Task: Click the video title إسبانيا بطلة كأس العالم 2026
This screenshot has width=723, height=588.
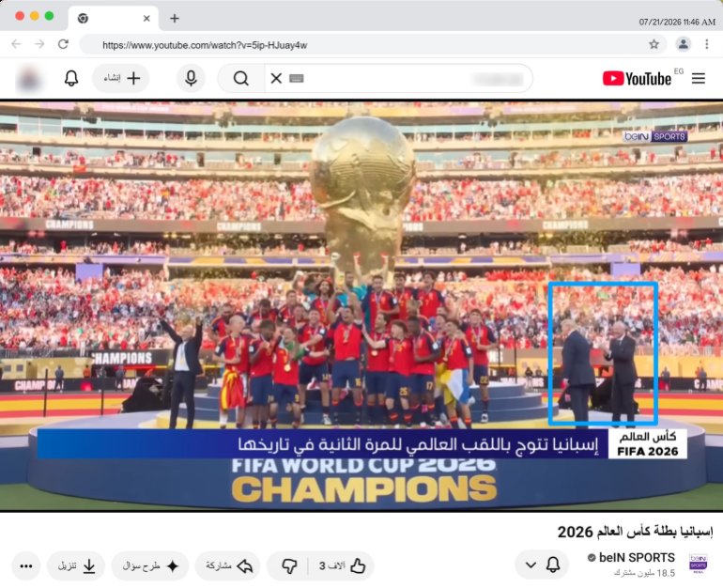Action: [635, 532]
